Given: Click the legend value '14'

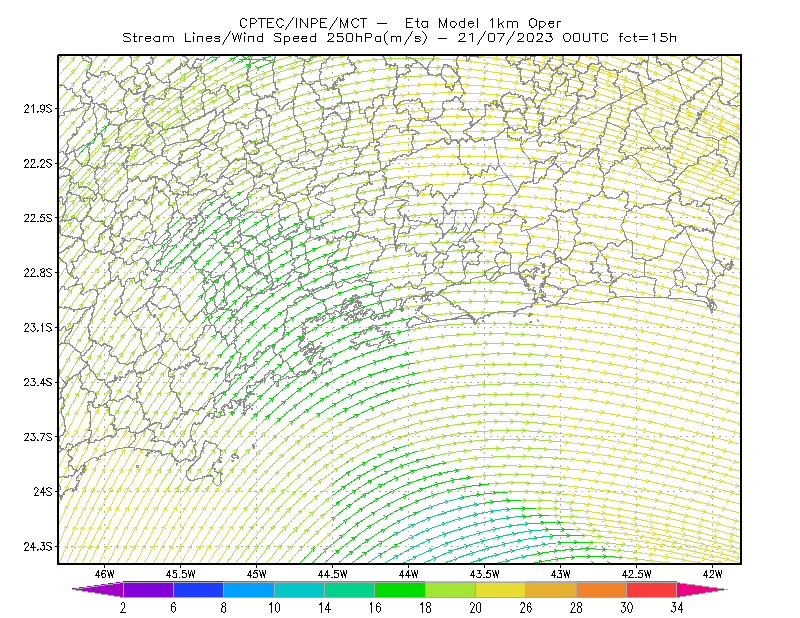Looking at the screenshot, I should point(324,608).
